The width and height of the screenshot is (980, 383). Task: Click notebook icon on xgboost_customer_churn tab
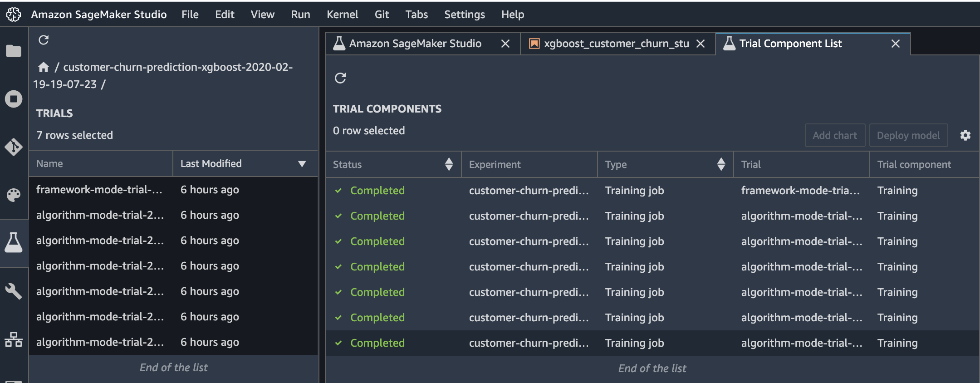534,44
